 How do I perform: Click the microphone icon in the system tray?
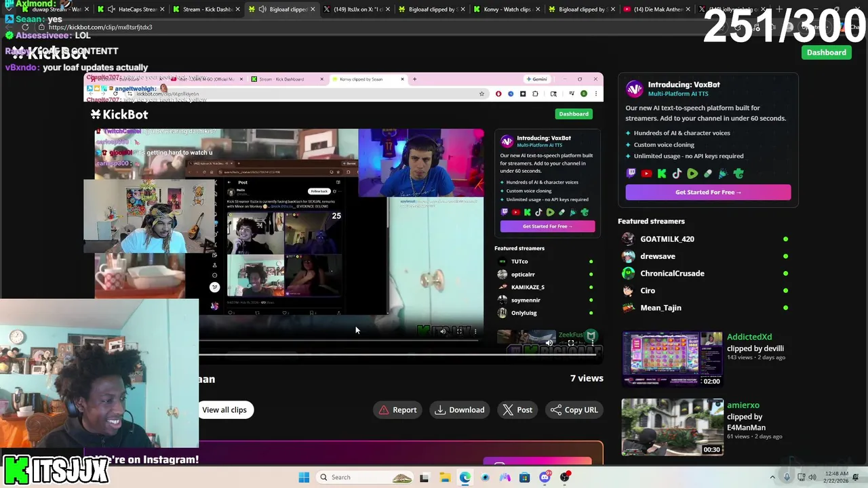[787, 477]
